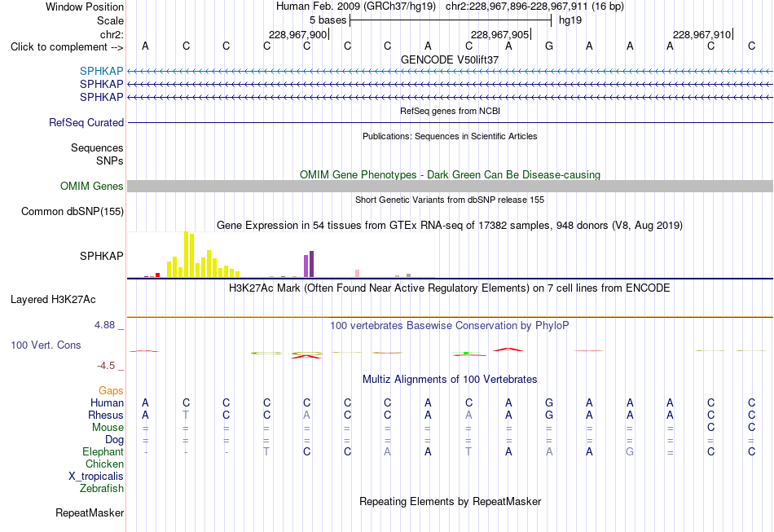Select the Rhesus species label
This screenshot has height=532, width=774.
point(106,415)
